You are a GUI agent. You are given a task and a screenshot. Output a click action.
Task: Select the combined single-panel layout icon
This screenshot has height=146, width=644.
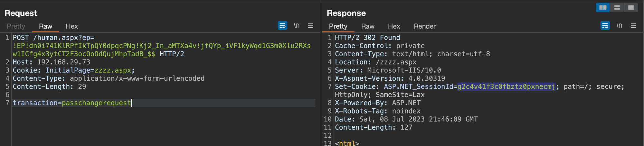click(631, 7)
